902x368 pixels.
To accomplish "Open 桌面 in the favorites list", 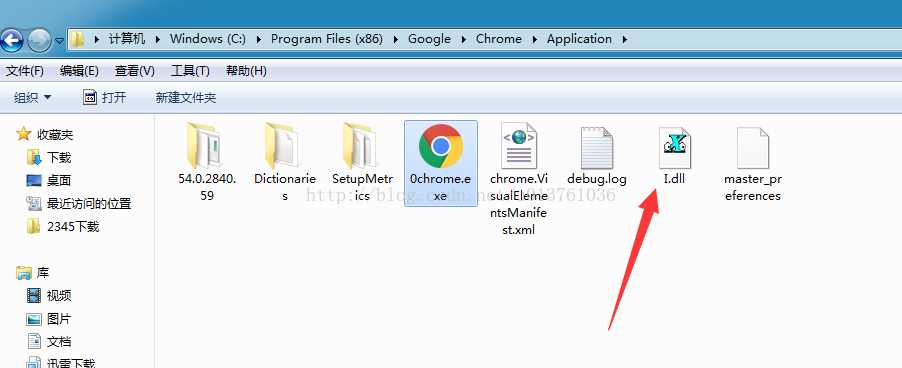I will coord(59,181).
